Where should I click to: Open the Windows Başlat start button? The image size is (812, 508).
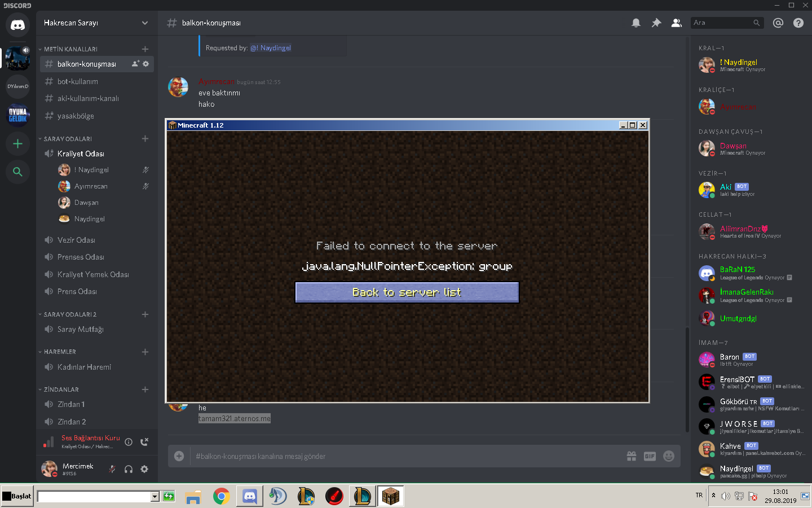point(17,496)
